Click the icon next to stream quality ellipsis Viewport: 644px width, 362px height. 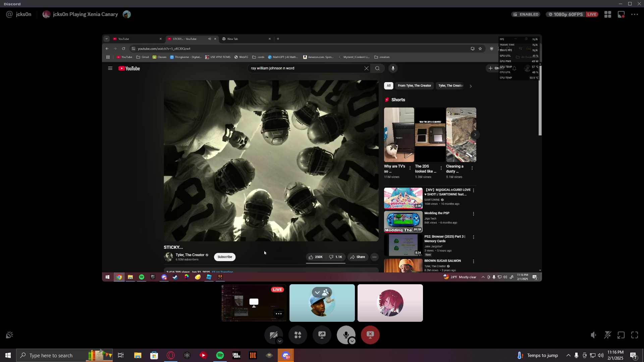(x=621, y=14)
